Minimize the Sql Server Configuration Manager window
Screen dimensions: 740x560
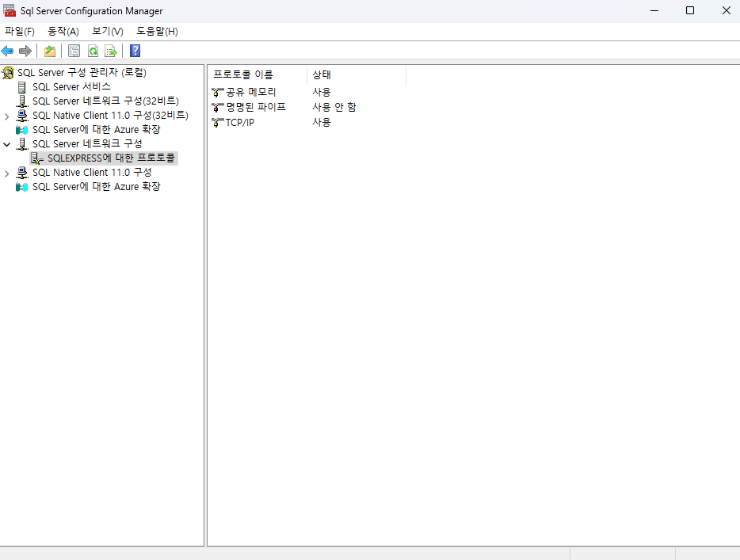coord(654,11)
